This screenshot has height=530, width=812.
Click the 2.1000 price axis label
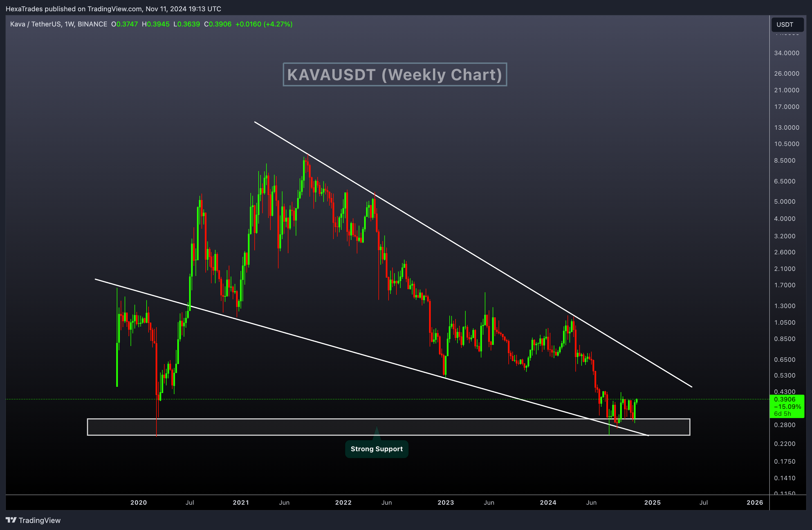[x=784, y=269]
